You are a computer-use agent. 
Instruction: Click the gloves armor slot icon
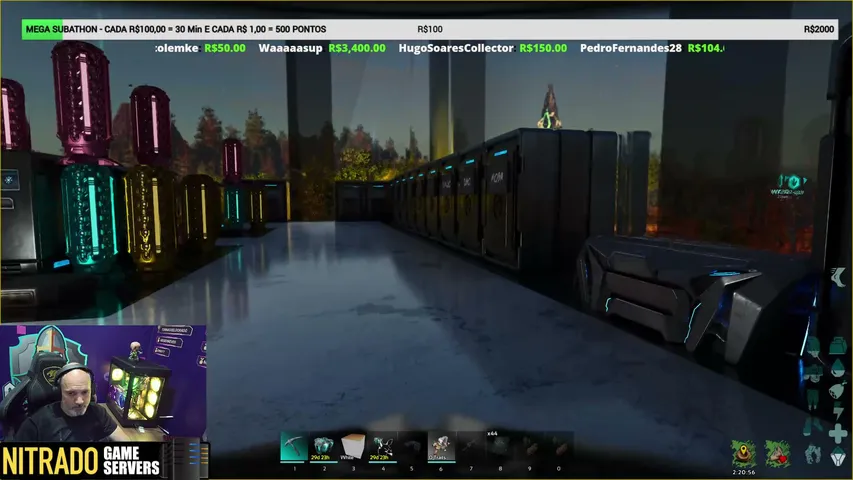pos(813,453)
